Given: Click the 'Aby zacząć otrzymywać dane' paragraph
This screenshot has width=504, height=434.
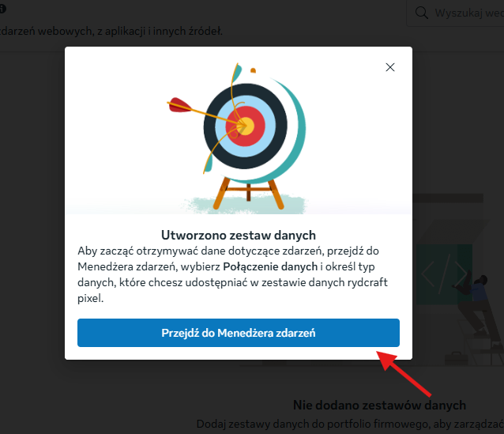Looking at the screenshot, I should pos(232,274).
